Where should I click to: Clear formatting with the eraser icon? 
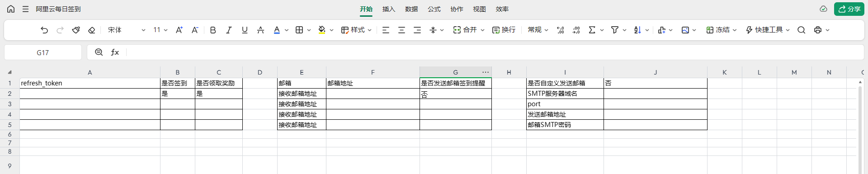[92, 30]
